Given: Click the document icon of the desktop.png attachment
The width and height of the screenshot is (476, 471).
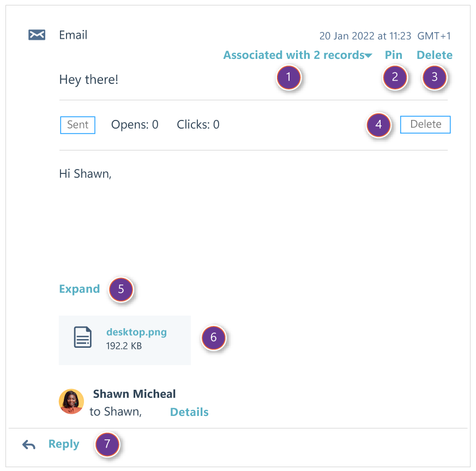Looking at the screenshot, I should [82, 337].
